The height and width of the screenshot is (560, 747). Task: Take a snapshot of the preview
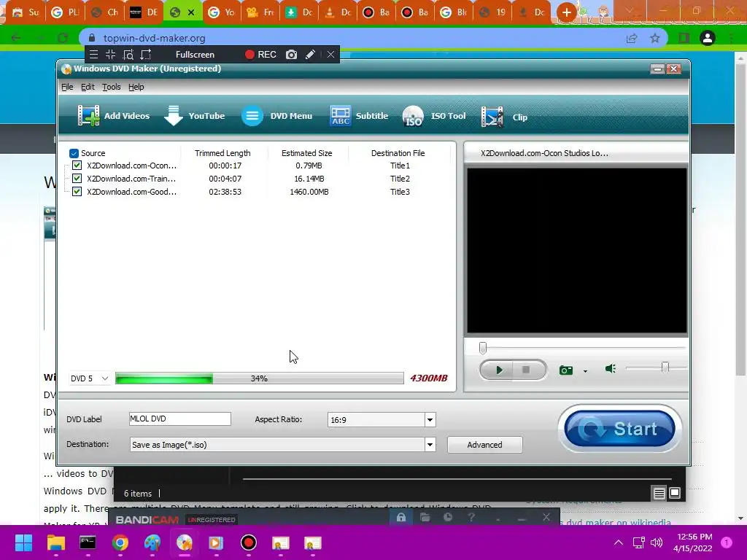566,370
